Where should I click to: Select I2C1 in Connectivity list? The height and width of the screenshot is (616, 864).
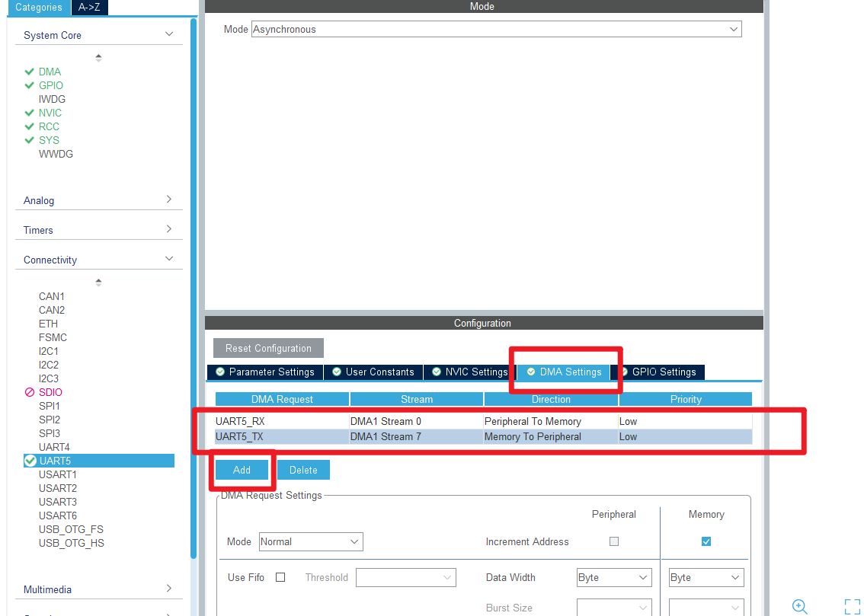[x=49, y=351]
